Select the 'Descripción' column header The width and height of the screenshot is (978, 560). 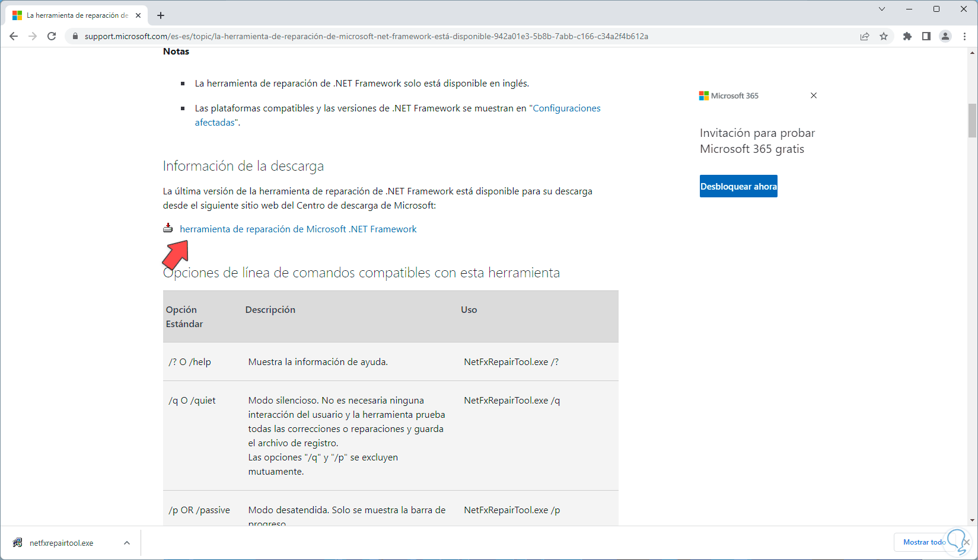270,309
